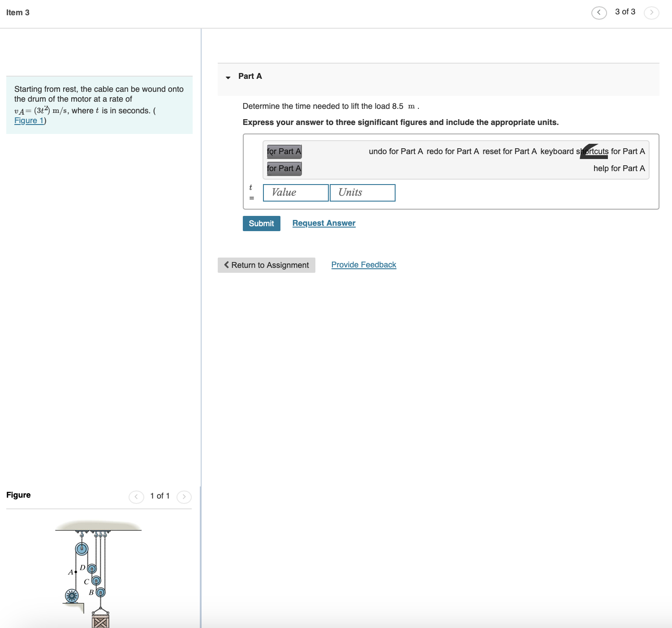This screenshot has width=672, height=628.
Task: Collapse the Part A section
Action: [x=228, y=77]
